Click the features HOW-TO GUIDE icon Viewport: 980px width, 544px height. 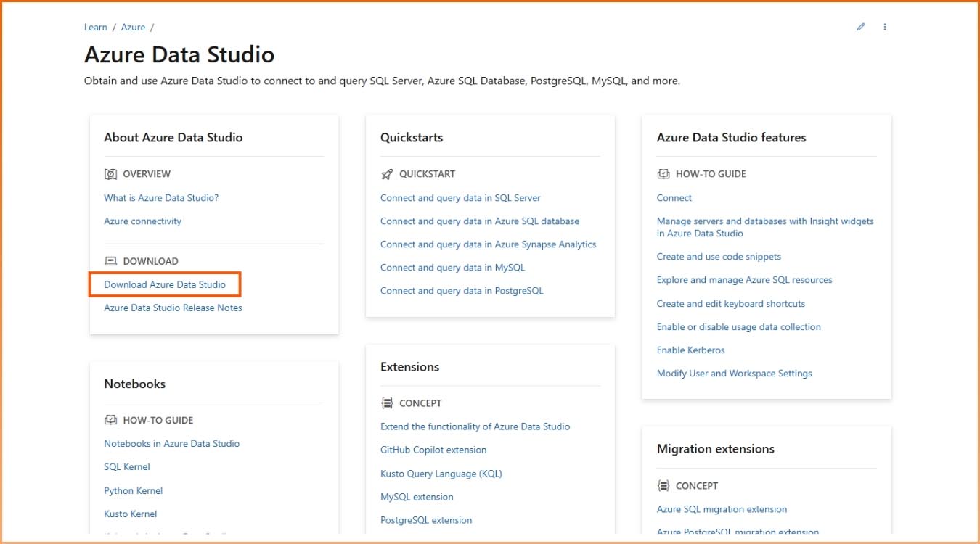click(663, 174)
